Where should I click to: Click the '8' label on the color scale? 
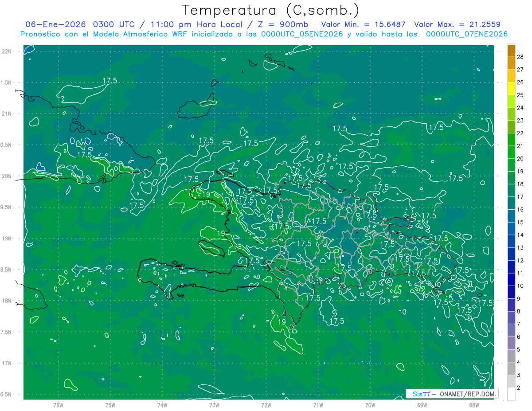[x=519, y=312]
